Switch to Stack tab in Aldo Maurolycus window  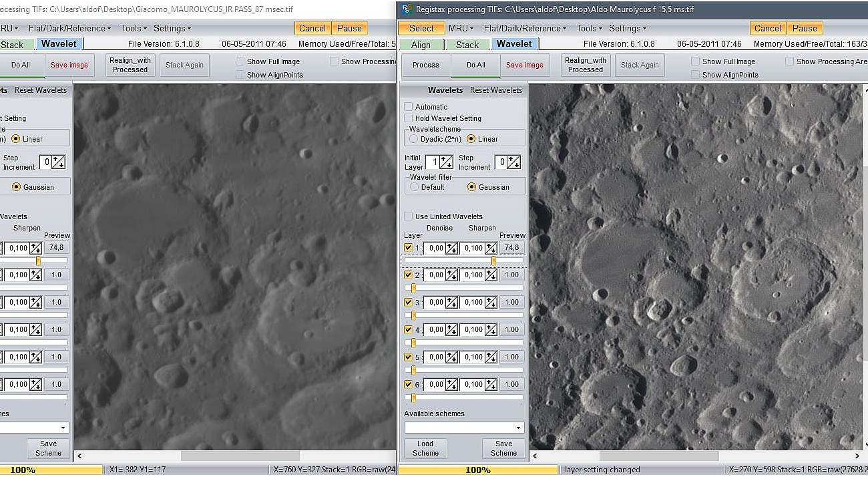[x=467, y=45]
